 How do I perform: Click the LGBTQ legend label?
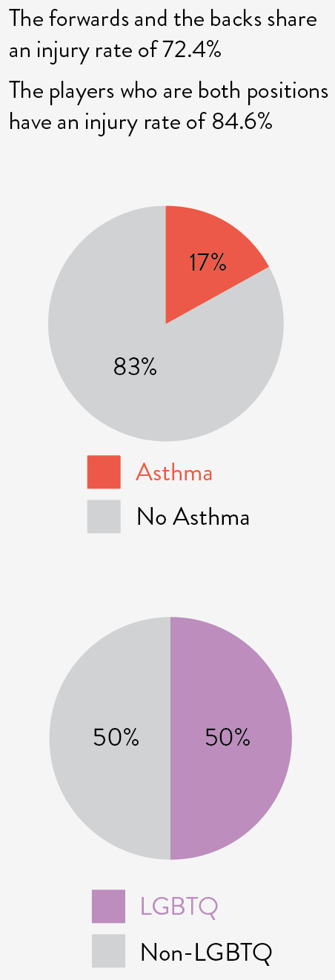point(179,906)
